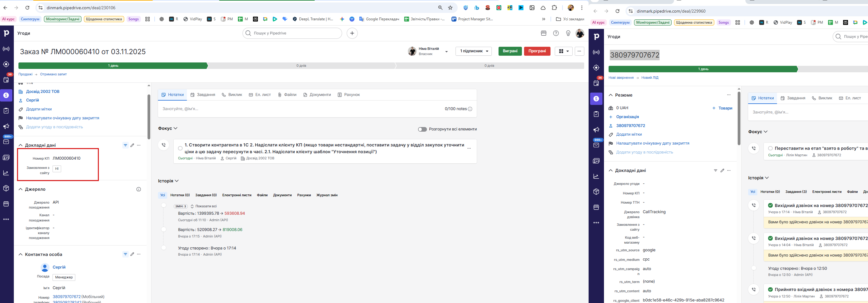Screen dimensions: 868x303
Task: Collapse Докладні дані section in left window
Action: [21, 145]
